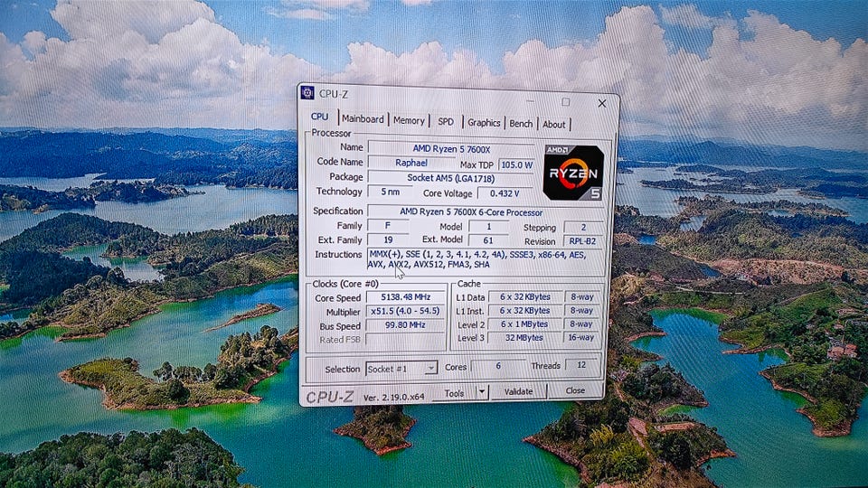Open the Socket #1 selection dropdown
This screenshot has width=868, height=488.
(401, 369)
